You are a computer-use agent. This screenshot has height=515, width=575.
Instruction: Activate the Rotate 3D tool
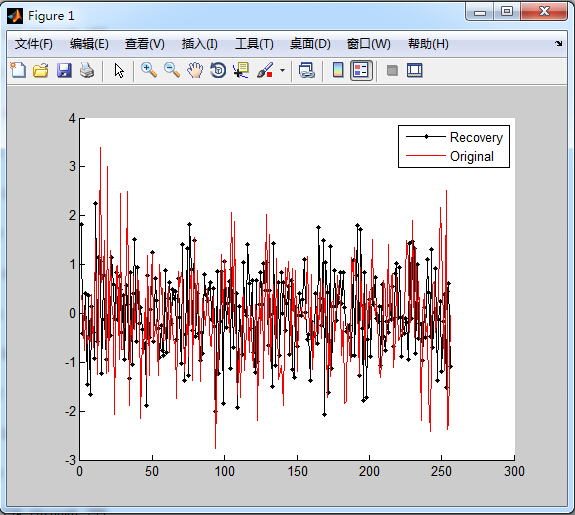(218, 70)
